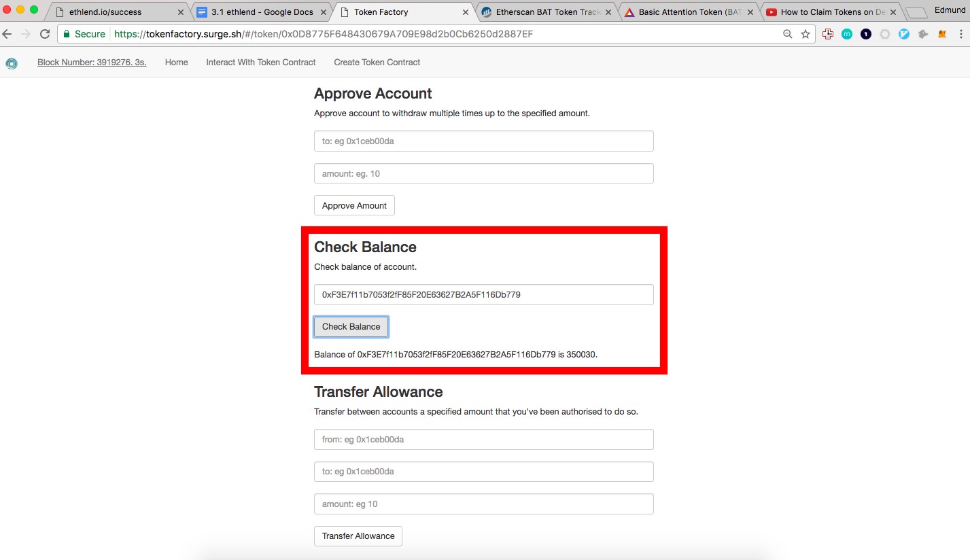The width and height of the screenshot is (970, 560).
Task: Open the teal 'm' extension icon
Action: [x=847, y=34]
